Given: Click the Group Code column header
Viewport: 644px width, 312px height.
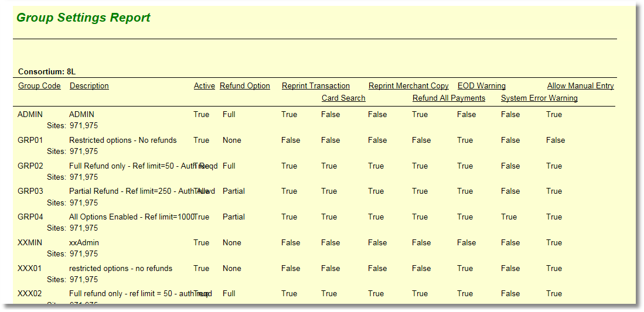Looking at the screenshot, I should [39, 86].
